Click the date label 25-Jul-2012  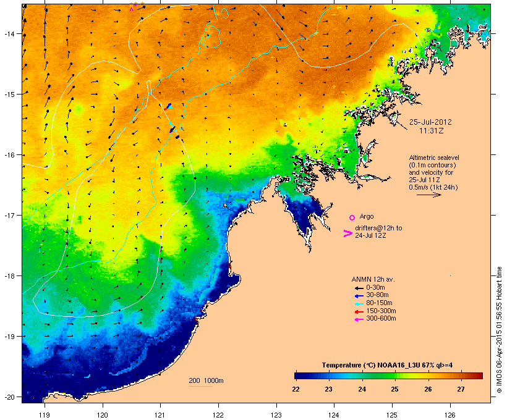tap(430, 122)
